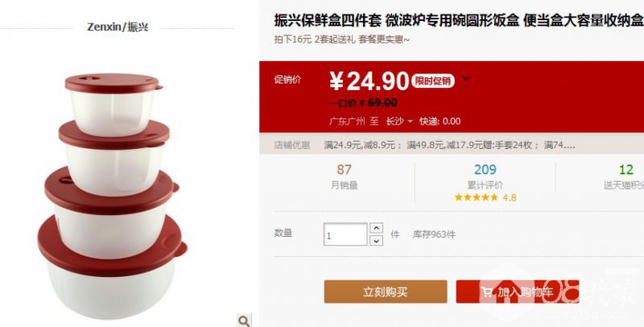Click the five-star rating icons
The height and width of the screenshot is (327, 644).
pos(476,197)
